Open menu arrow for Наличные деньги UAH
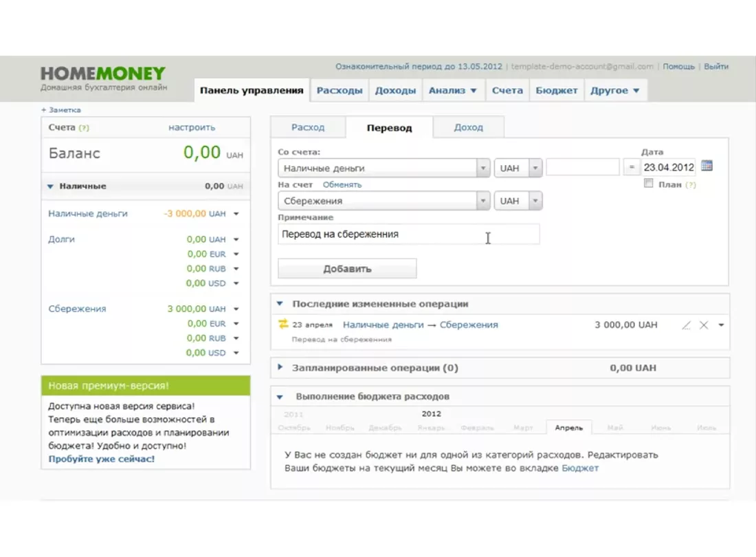The image size is (756, 557). tap(236, 214)
